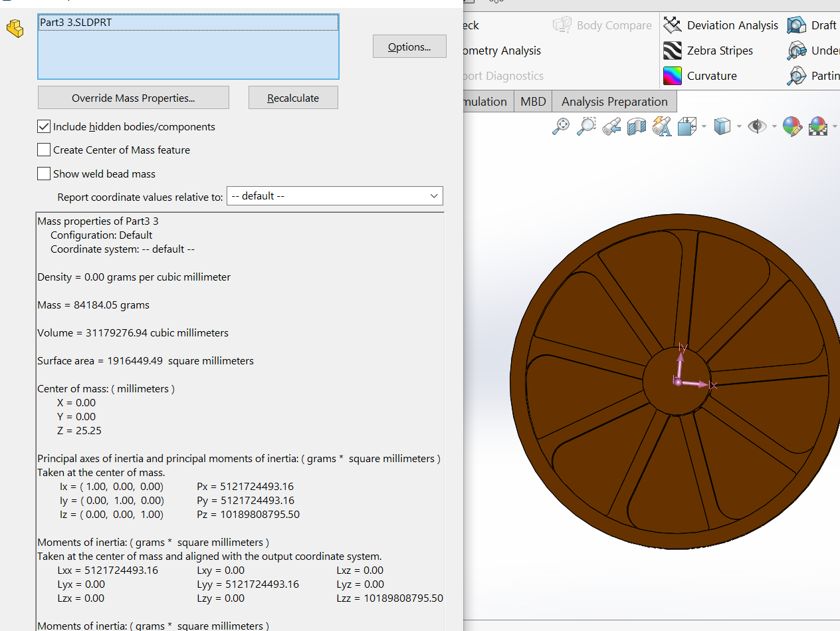Click the 'Density = 0.00 grams' line
The image size is (840, 631).
click(134, 277)
